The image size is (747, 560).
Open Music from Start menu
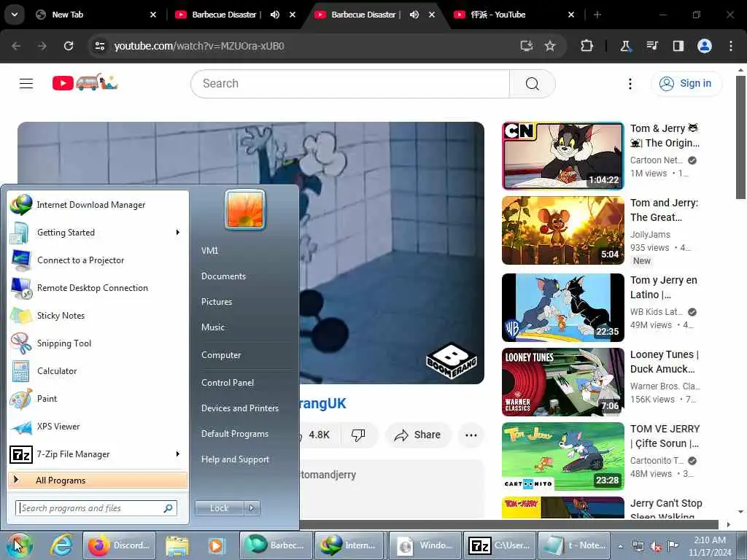[213, 327]
